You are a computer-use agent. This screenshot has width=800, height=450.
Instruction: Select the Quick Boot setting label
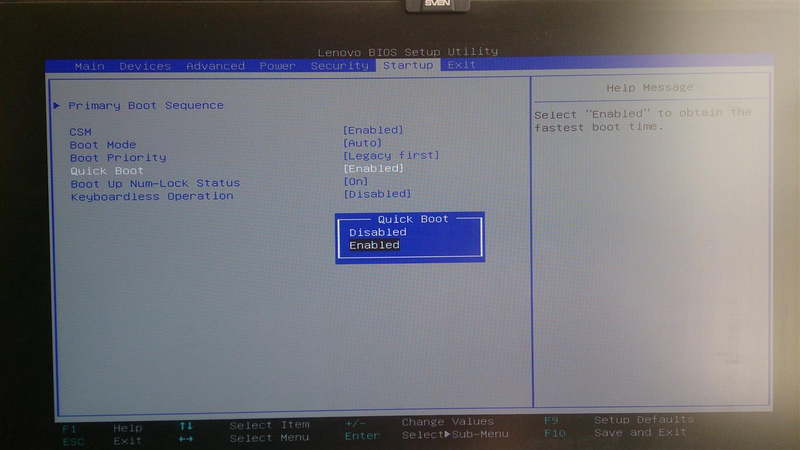107,171
